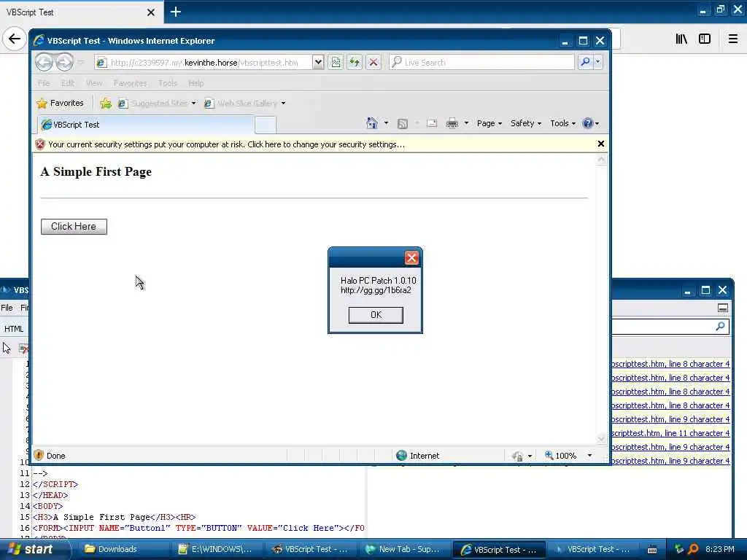Open the IE Tools menu in menu bar
The width and height of the screenshot is (747, 560).
click(x=168, y=83)
